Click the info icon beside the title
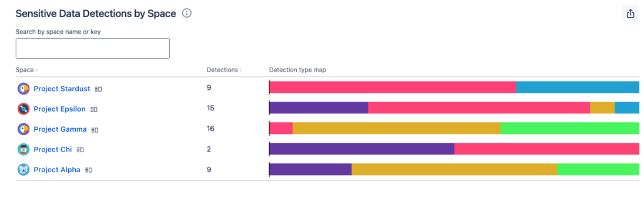The image size is (644, 215). point(187,14)
